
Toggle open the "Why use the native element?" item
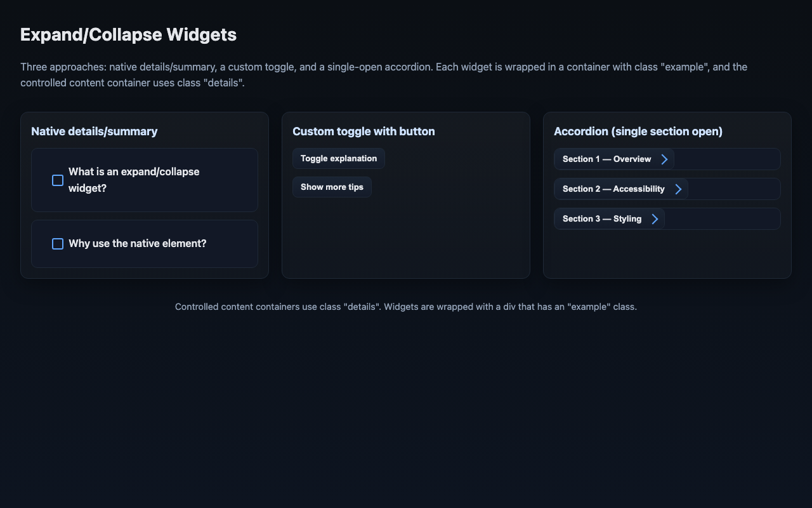(x=138, y=243)
